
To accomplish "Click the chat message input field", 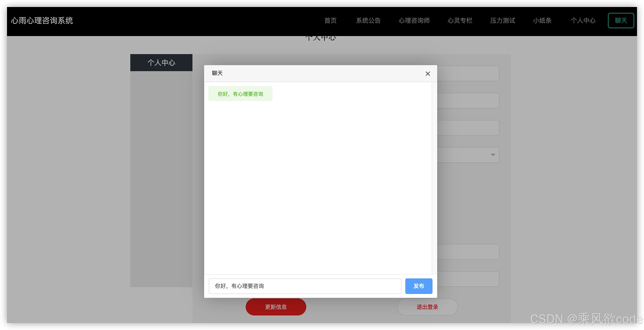I will pyautogui.click(x=305, y=286).
